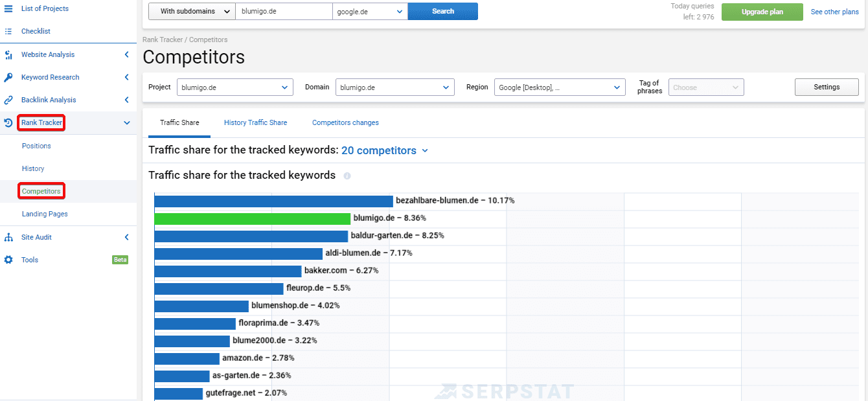Click the gutefrage.net chart bar
The image size is (868, 401).
tap(179, 393)
